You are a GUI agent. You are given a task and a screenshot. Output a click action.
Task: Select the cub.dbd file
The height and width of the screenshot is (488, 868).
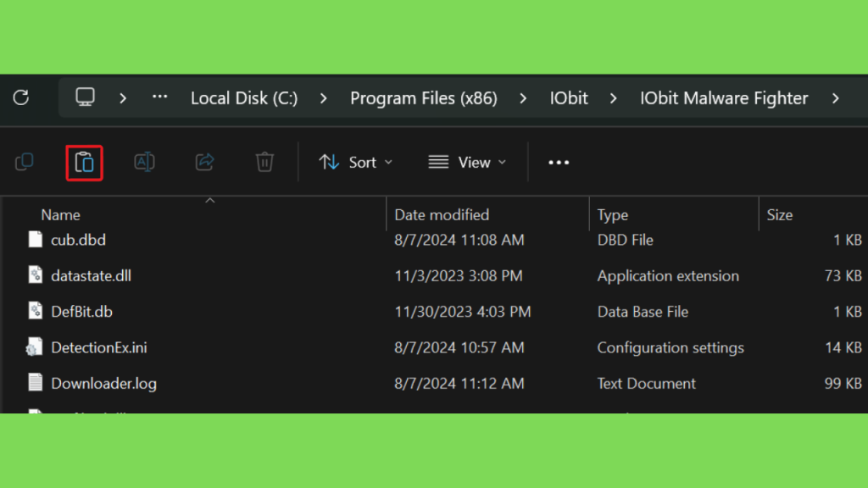78,240
